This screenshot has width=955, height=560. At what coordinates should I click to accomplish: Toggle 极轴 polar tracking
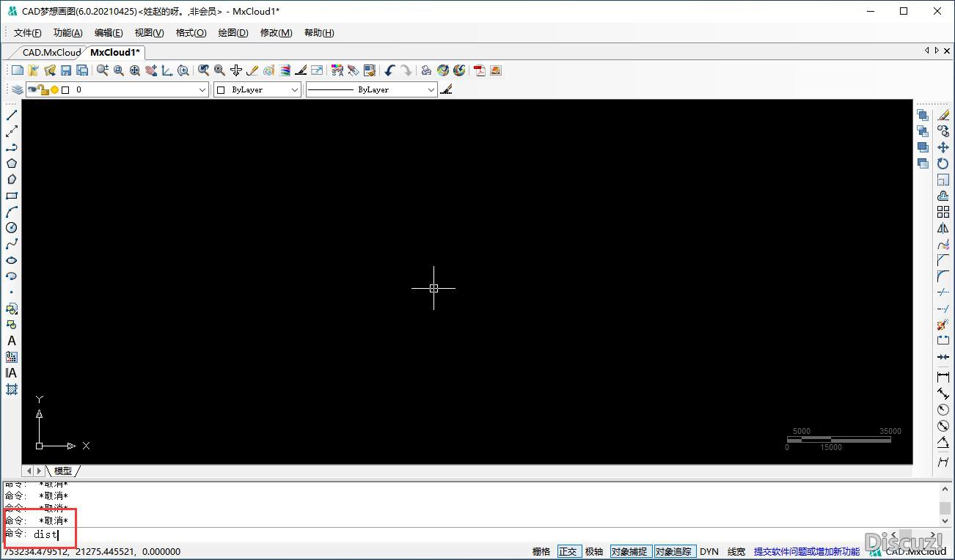coord(594,551)
